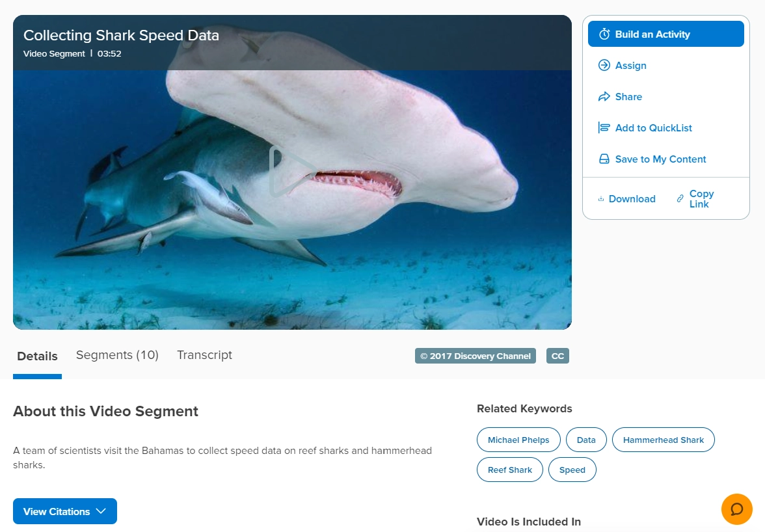Screen dimensions: 765x532
Task: Click the About this Video Segment heading
Action: click(105, 411)
